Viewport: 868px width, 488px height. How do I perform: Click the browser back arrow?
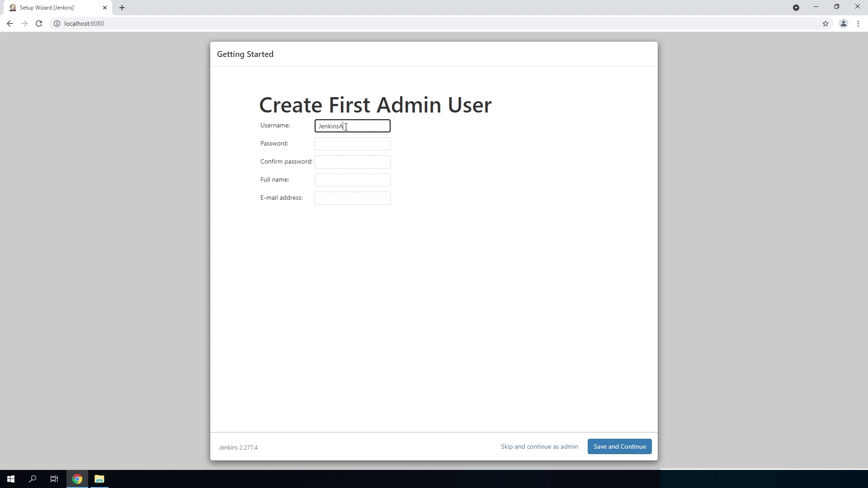(10, 23)
